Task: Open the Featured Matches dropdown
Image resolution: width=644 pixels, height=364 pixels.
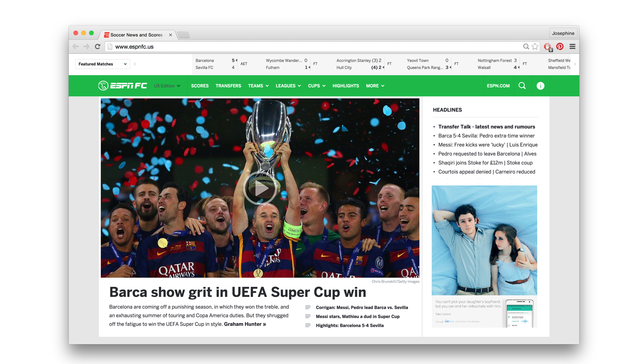Action: point(102,64)
